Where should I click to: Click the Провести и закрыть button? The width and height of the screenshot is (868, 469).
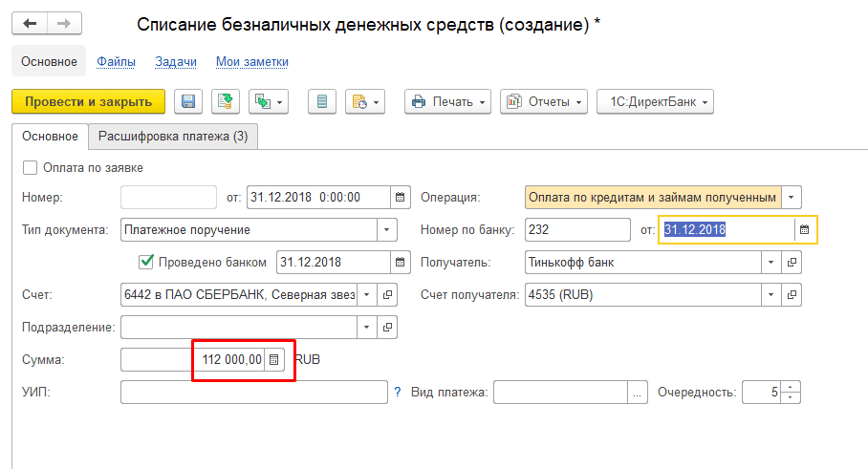click(x=89, y=102)
